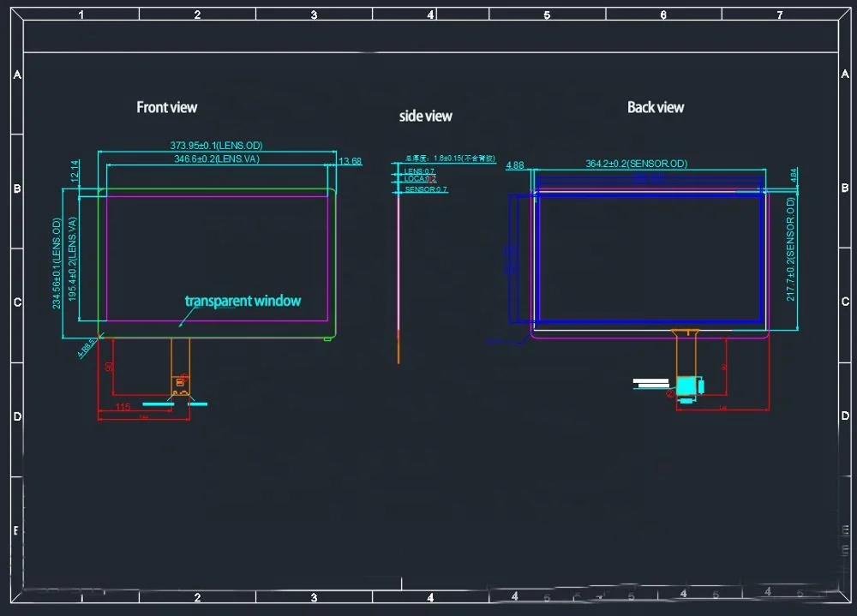Click zone number '6' on top border
This screenshot has height=616, width=857.
[663, 15]
